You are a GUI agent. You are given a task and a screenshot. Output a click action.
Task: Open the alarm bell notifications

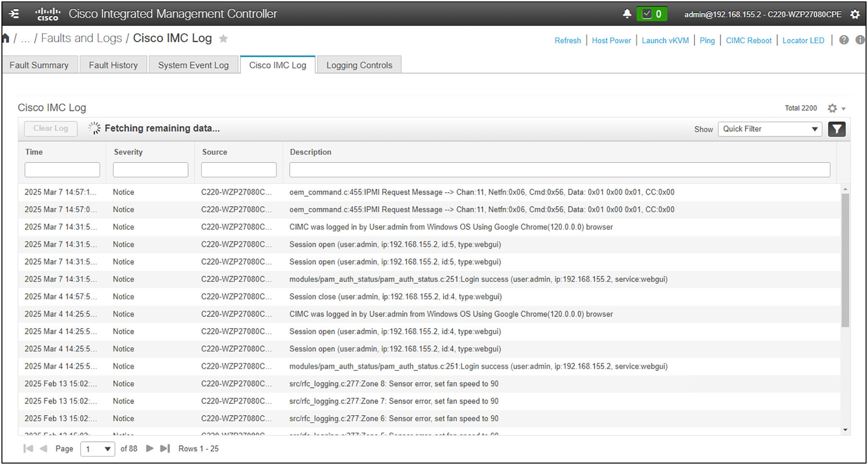click(x=627, y=14)
